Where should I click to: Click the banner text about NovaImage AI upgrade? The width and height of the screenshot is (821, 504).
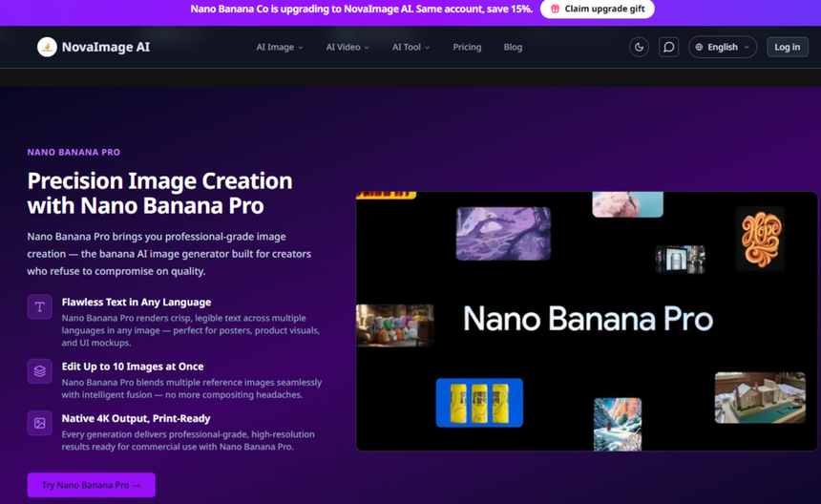(x=361, y=9)
